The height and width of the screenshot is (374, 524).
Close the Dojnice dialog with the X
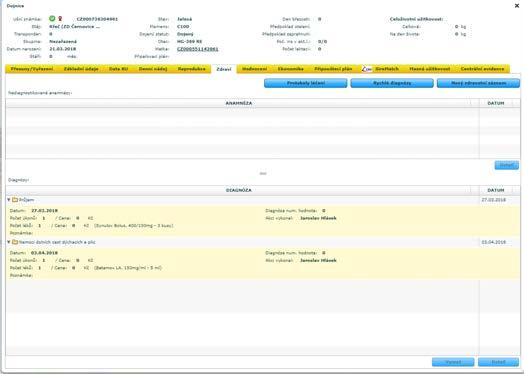(517, 6)
